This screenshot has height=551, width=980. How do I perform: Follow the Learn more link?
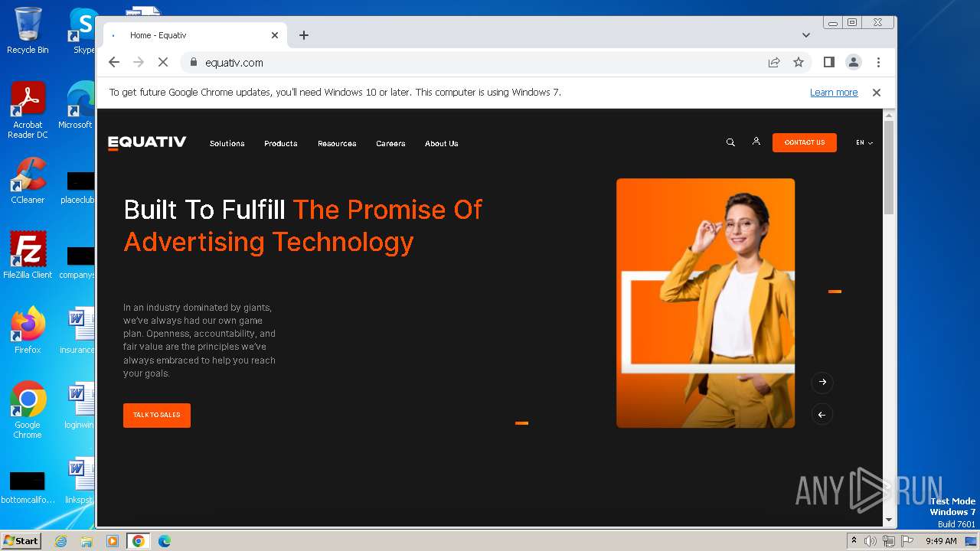pyautogui.click(x=834, y=93)
